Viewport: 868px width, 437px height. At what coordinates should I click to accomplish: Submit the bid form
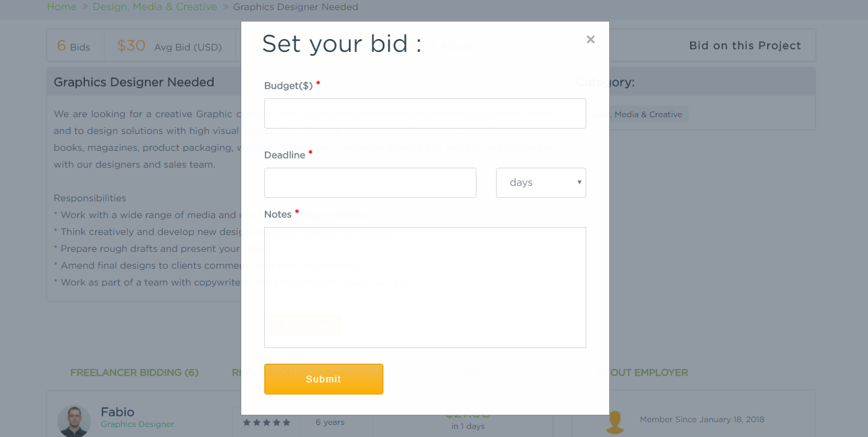click(323, 379)
